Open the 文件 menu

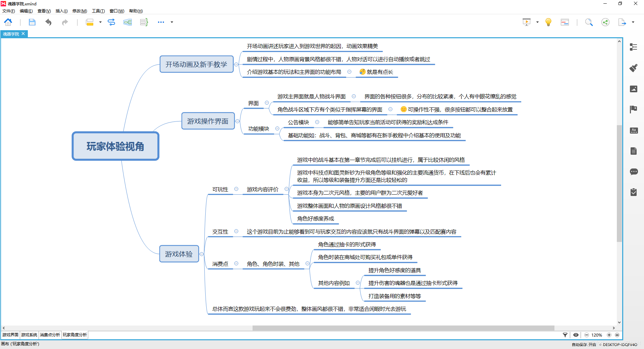point(9,11)
